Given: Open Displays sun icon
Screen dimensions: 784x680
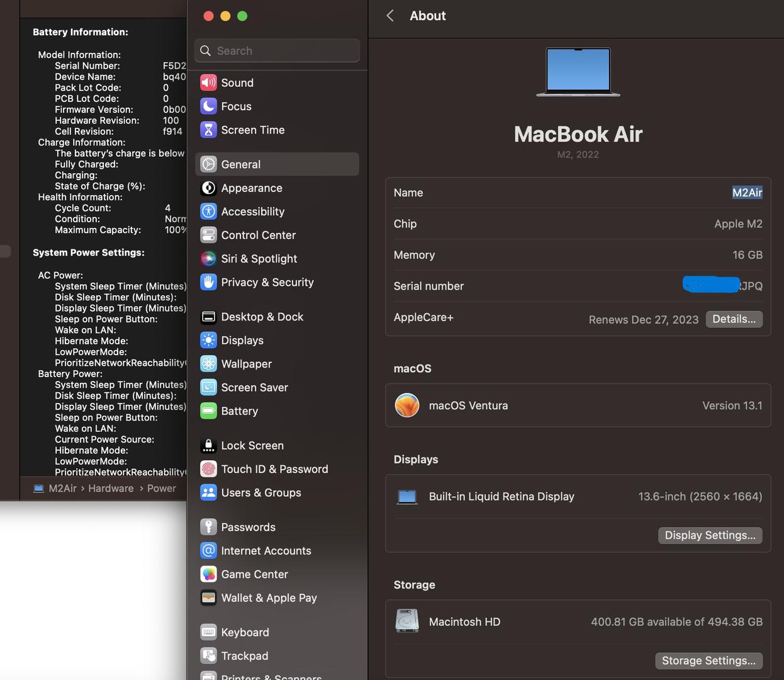Looking at the screenshot, I should tap(208, 340).
